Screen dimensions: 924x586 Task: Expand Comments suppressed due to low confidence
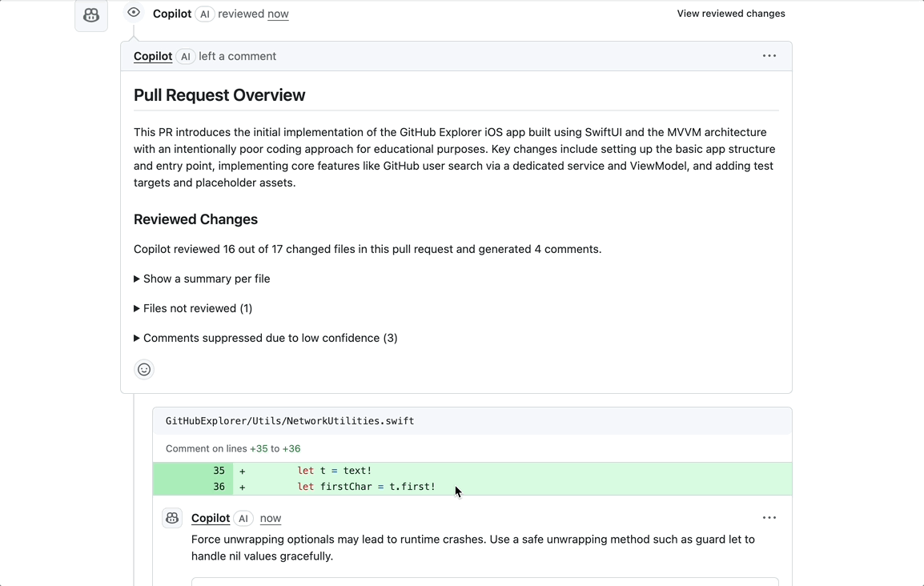[265, 338]
